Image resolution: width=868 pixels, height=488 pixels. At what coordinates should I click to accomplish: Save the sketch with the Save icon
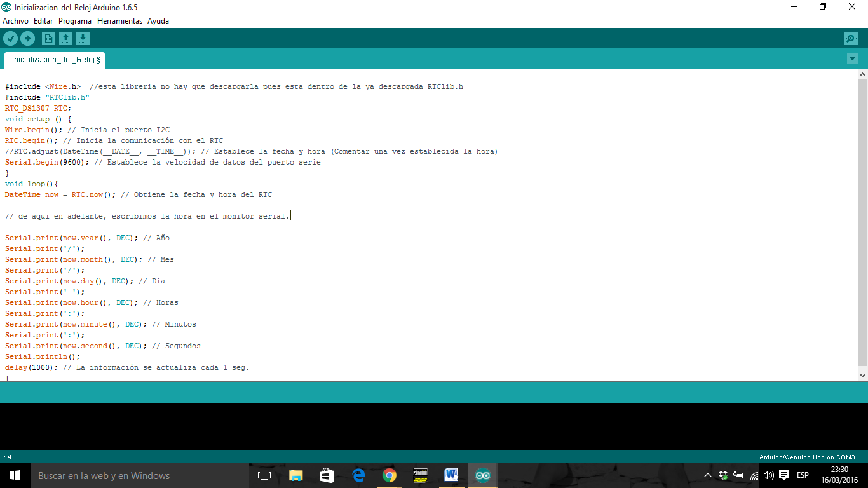(x=83, y=38)
